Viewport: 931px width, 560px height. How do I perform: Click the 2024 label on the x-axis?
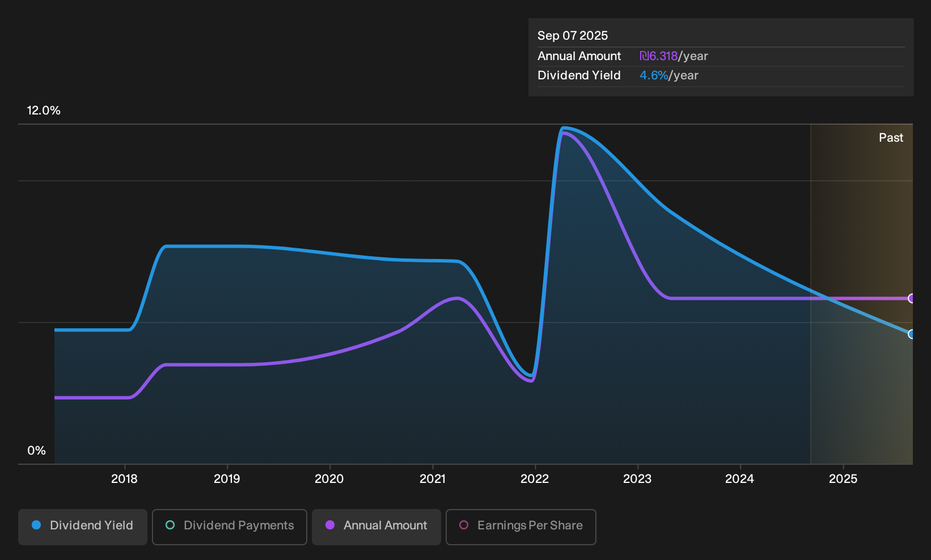point(740,479)
